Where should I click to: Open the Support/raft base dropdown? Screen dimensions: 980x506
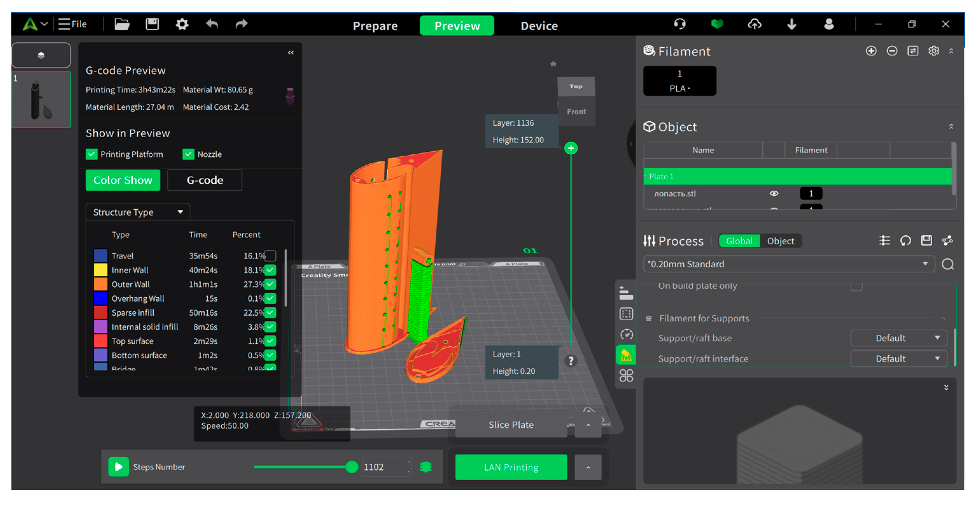(898, 338)
